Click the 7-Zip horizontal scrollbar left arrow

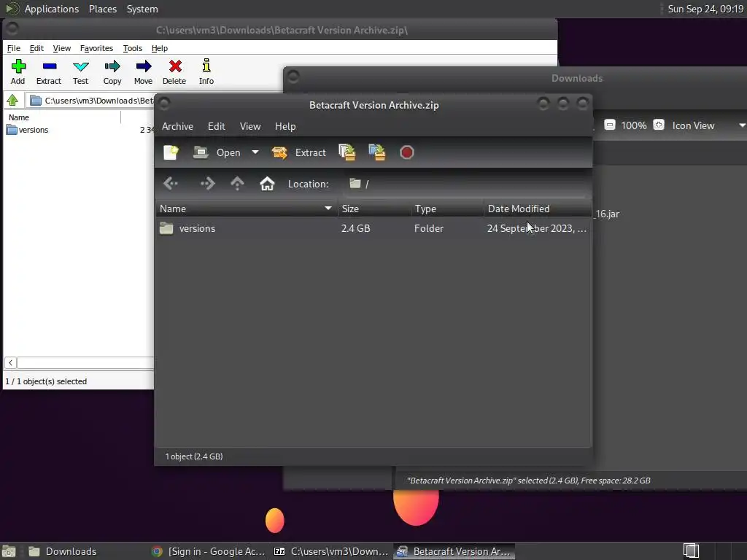10,363
